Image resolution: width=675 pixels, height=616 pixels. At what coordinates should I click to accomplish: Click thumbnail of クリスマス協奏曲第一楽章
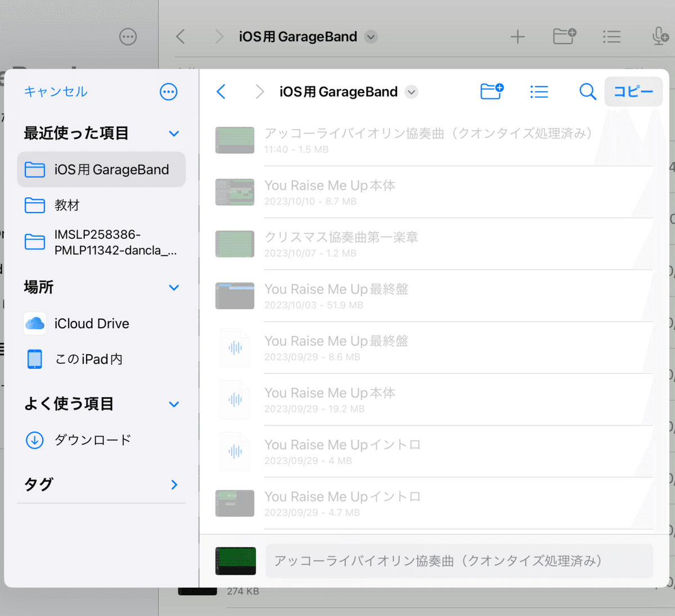[235, 244]
